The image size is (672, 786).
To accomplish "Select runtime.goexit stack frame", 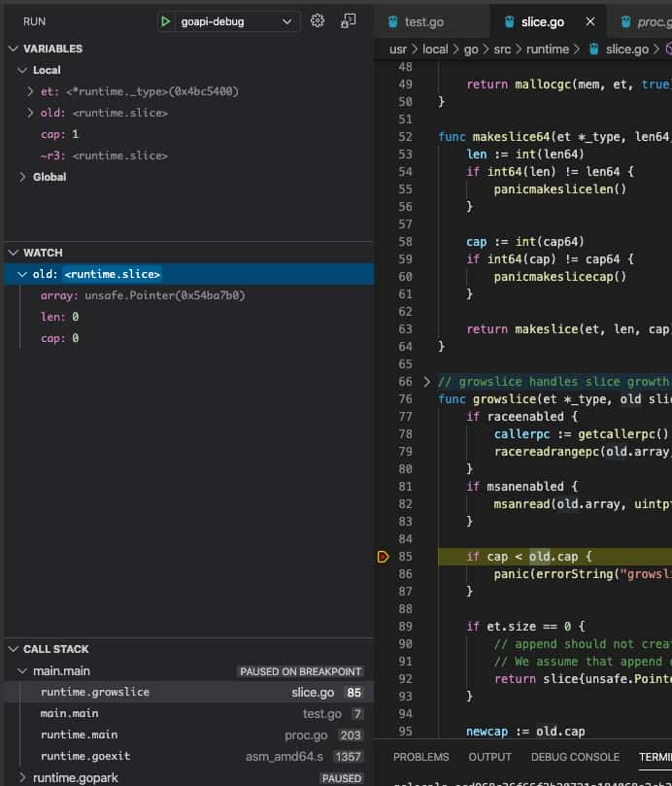I will pyautogui.click(x=188, y=756).
